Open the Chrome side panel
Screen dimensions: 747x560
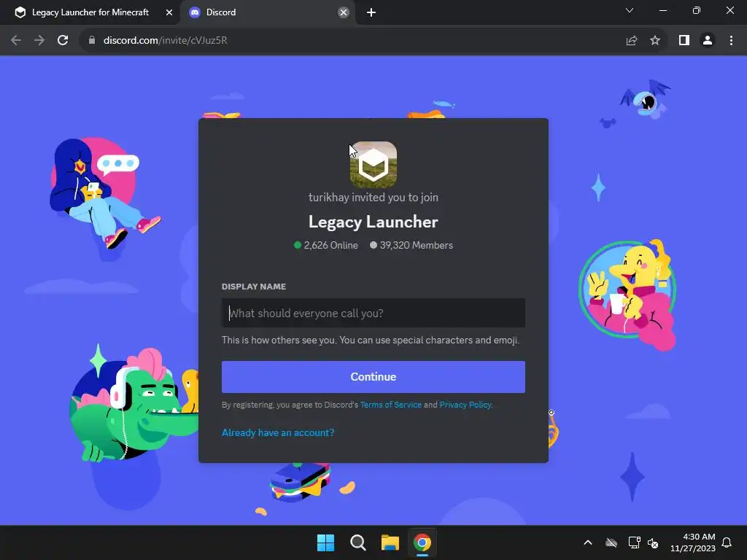pyautogui.click(x=684, y=41)
